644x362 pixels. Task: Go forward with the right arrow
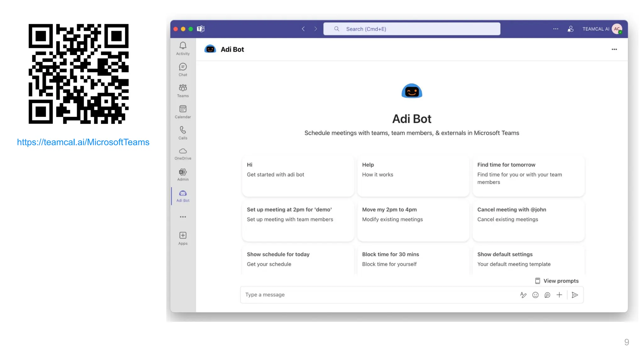click(x=316, y=29)
